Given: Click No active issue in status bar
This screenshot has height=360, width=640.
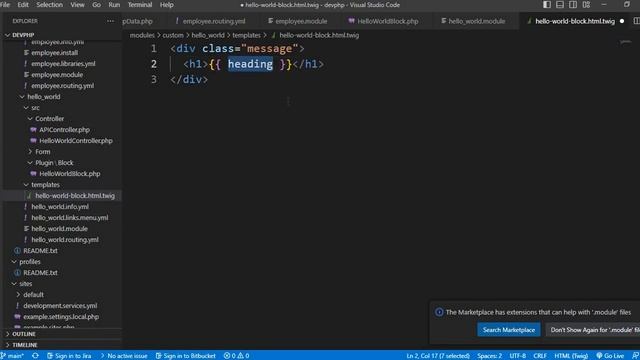Looking at the screenshot, I should [x=124, y=356].
